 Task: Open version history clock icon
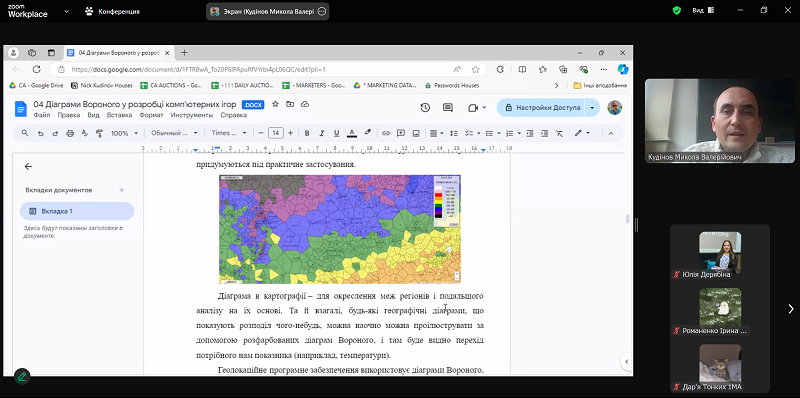(425, 108)
